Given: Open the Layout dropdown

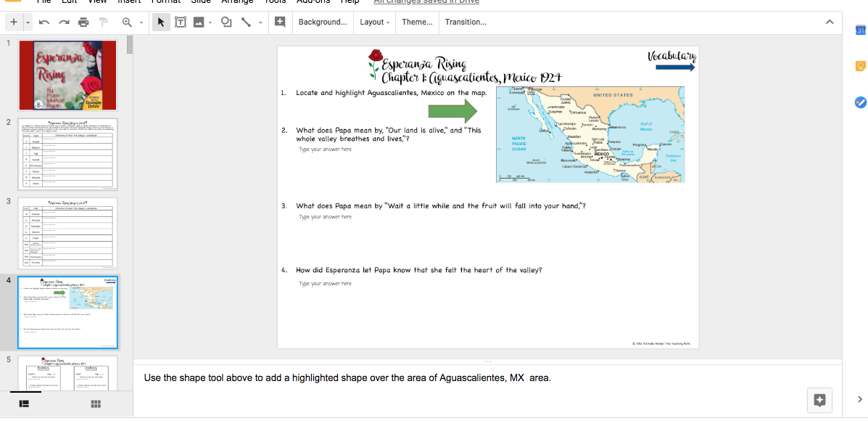Looking at the screenshot, I should point(374,23).
